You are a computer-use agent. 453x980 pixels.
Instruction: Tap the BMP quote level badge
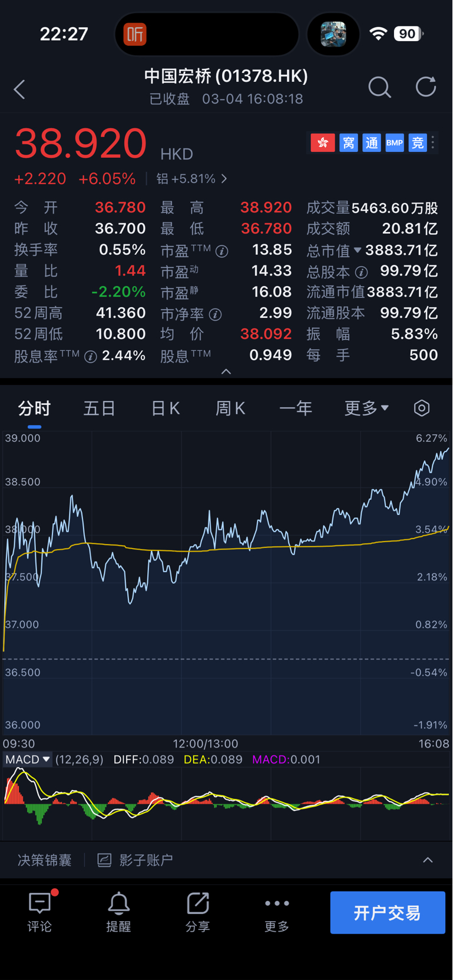click(x=395, y=142)
